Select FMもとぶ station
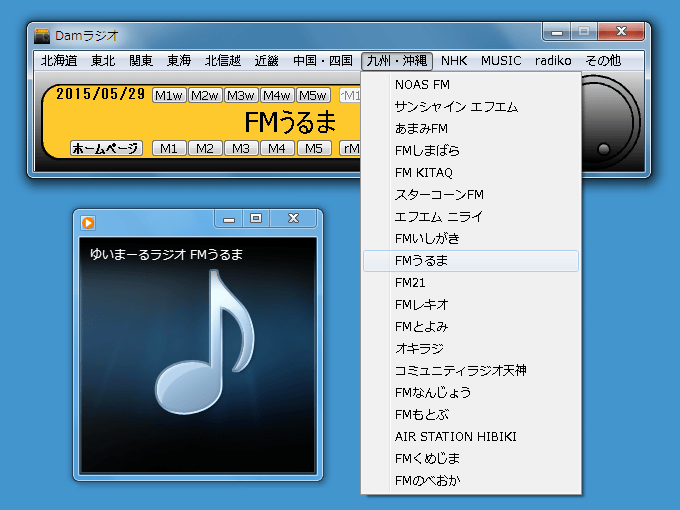The width and height of the screenshot is (680, 510). pos(471,415)
